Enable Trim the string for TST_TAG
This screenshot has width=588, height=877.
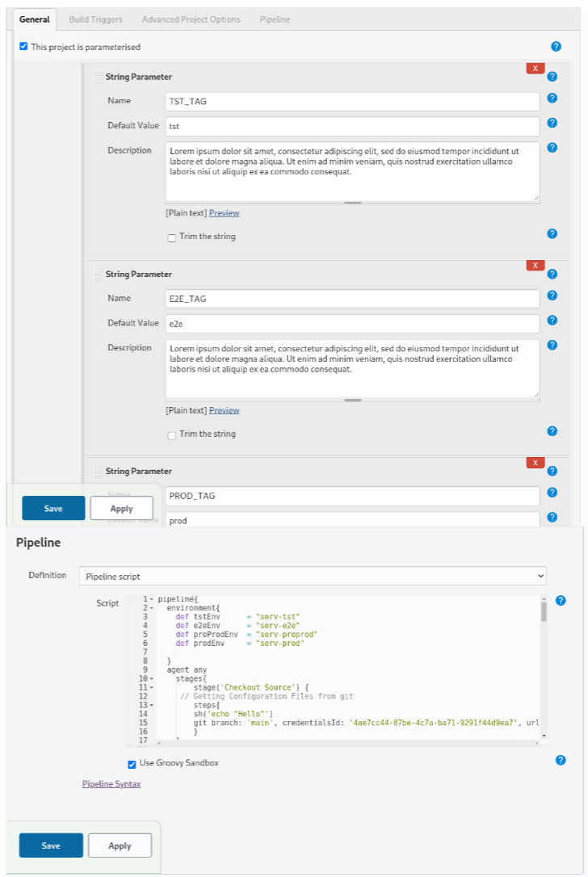point(172,237)
